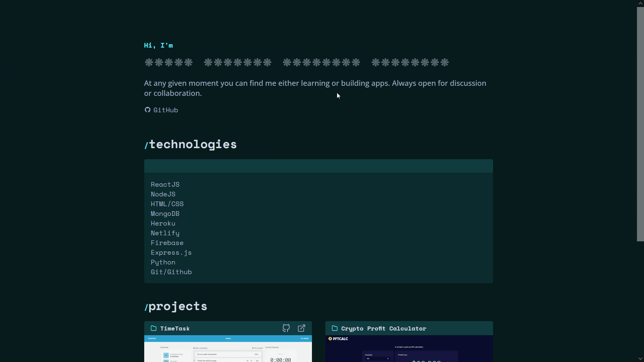
Task: Click the GitHub octocat icon in the intro
Action: [148, 110]
